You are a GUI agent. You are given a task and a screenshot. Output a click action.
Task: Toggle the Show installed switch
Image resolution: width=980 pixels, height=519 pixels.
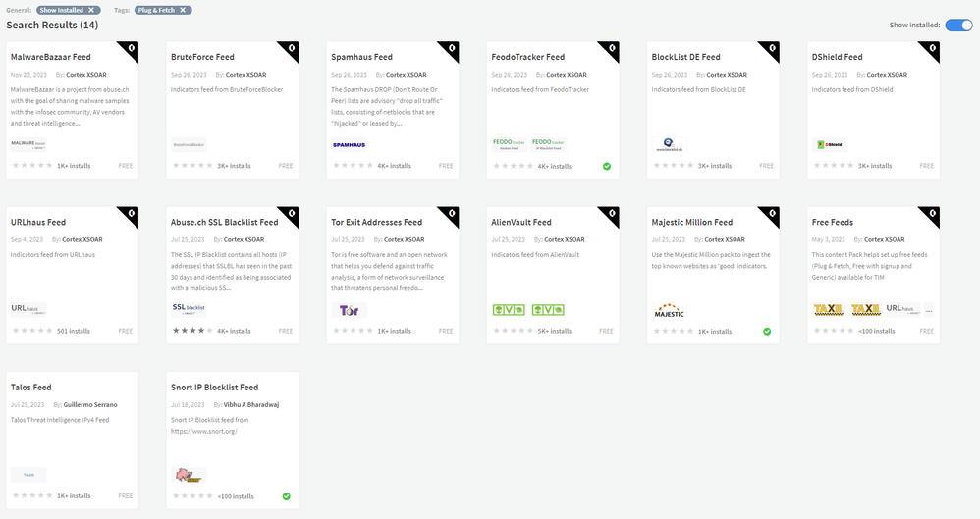point(958,26)
